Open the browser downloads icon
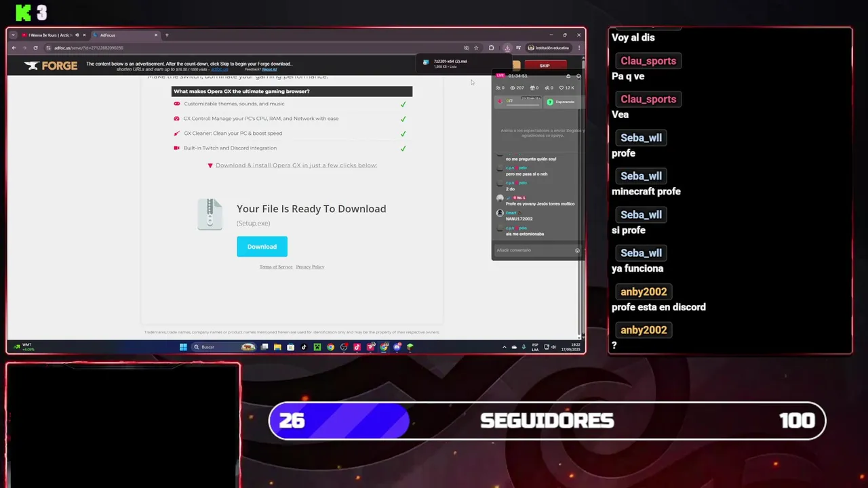 (x=507, y=48)
